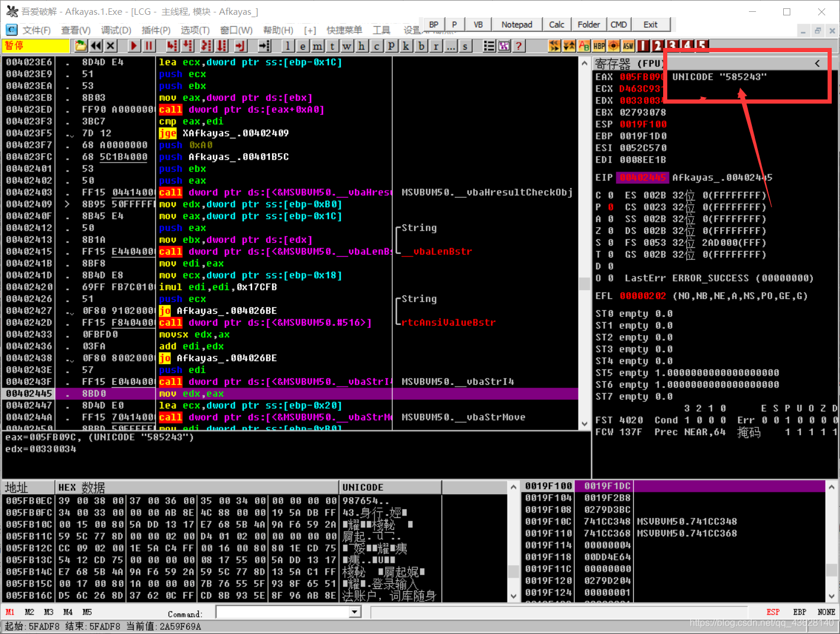Show Executable modules with E icon
This screenshot has width=840, height=634.
pyautogui.click(x=302, y=46)
